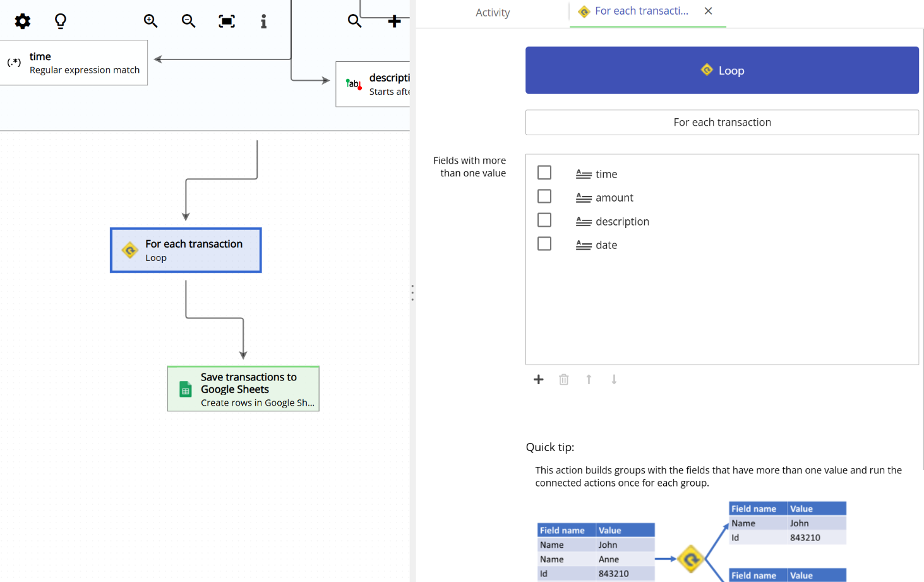Zoom in on the flow canvas
Viewport: 924px width, 582px height.
150,21
